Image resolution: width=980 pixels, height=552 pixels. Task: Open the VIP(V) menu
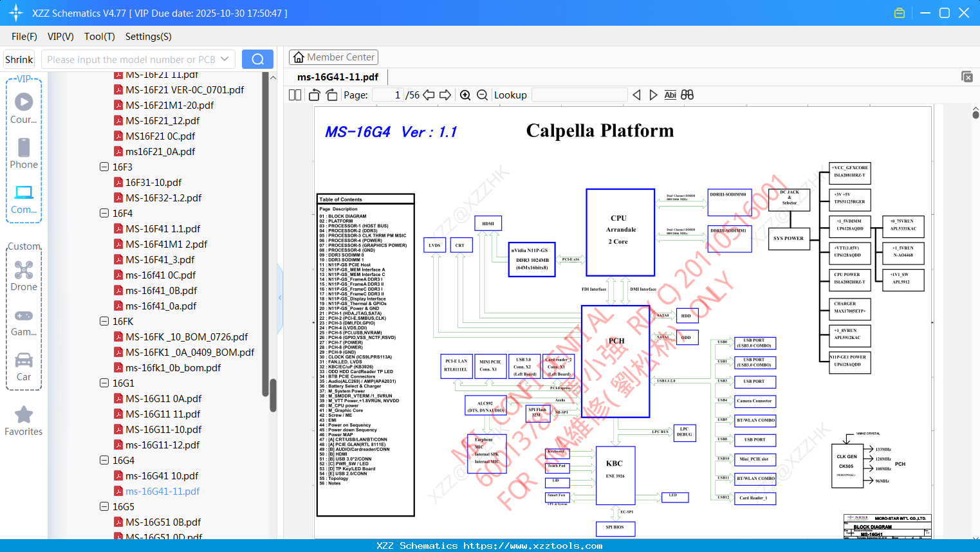[60, 37]
